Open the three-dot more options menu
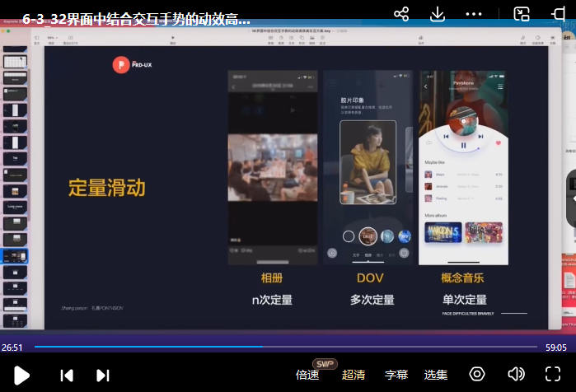Viewport: 576px width, 392px height. (x=474, y=14)
